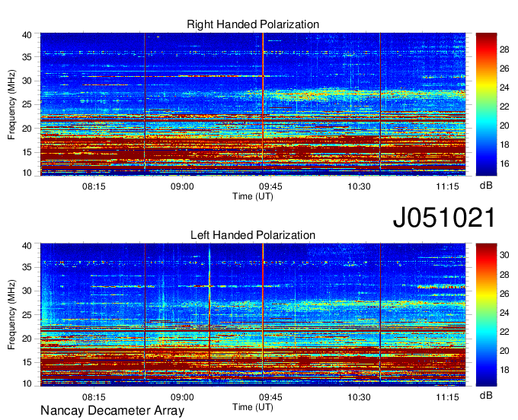Click the Right Handed Polarization title

click(x=253, y=24)
